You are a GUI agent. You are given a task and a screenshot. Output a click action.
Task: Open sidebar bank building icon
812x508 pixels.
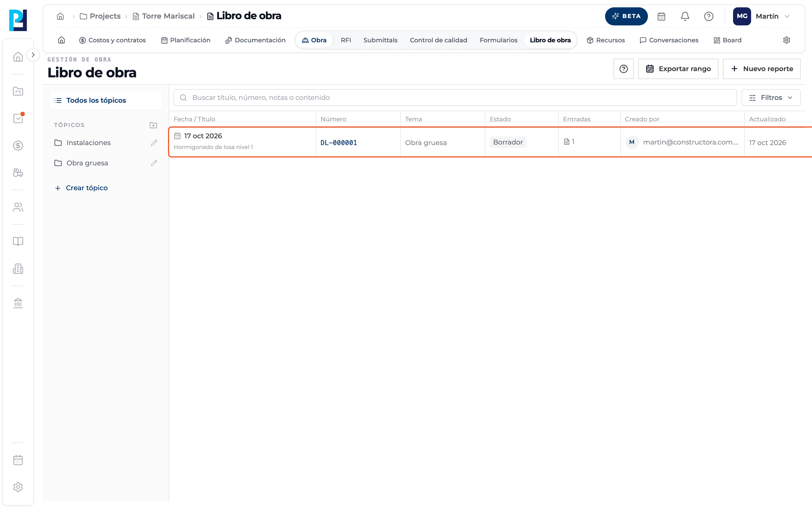pyautogui.click(x=18, y=303)
